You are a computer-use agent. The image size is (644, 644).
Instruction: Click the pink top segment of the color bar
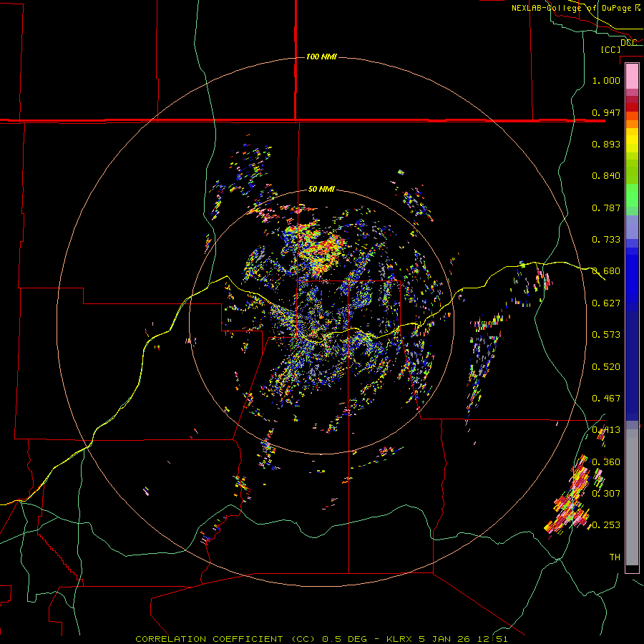point(632,77)
